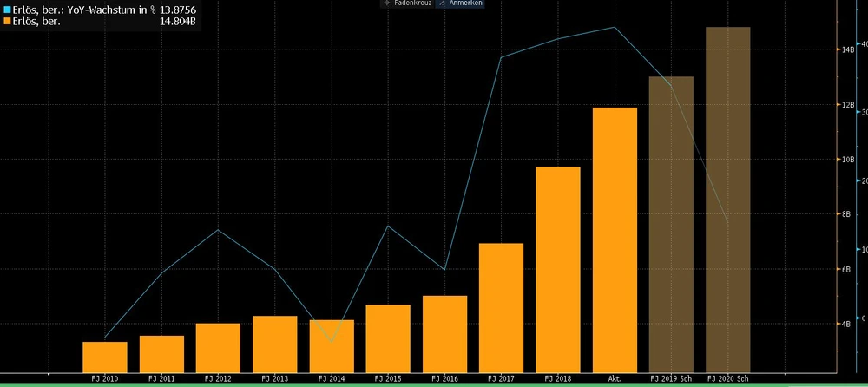Click the FJ 2011 revenue bar
The image size is (868, 387).
(161, 353)
